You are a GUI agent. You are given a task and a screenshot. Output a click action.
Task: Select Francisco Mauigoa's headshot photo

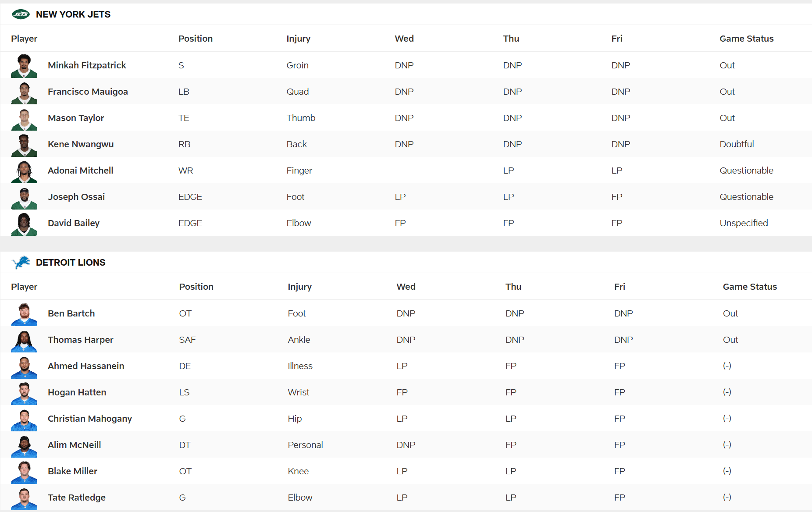coord(24,92)
